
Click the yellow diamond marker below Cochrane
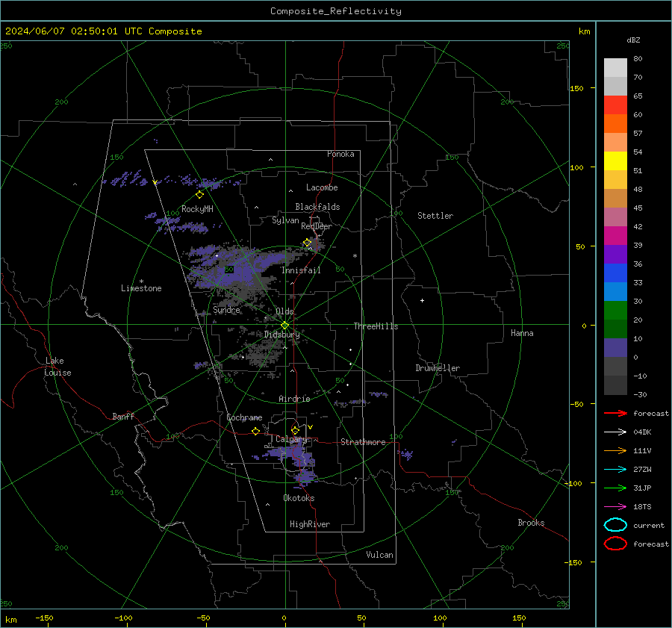click(x=255, y=431)
